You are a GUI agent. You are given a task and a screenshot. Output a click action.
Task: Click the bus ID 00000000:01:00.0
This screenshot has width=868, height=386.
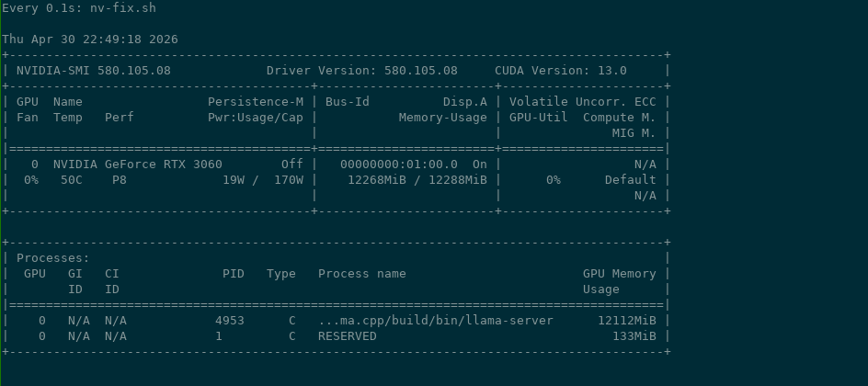tap(398, 165)
